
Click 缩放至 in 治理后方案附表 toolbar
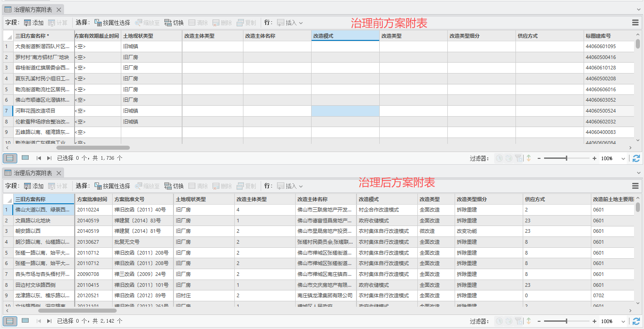point(147,186)
